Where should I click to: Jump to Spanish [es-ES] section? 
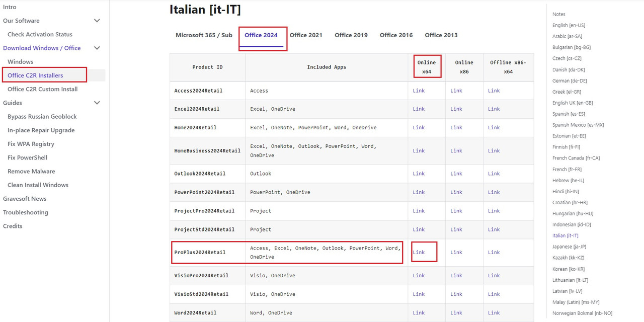pos(569,114)
